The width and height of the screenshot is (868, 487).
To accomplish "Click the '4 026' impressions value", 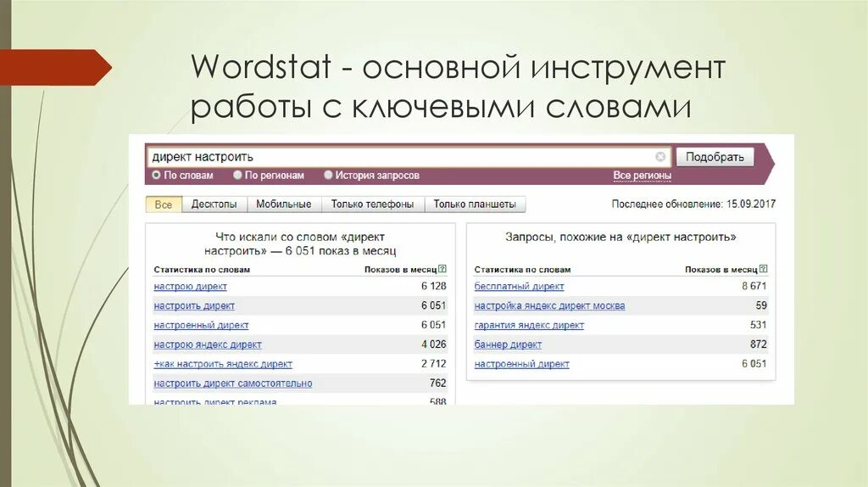I will point(433,344).
